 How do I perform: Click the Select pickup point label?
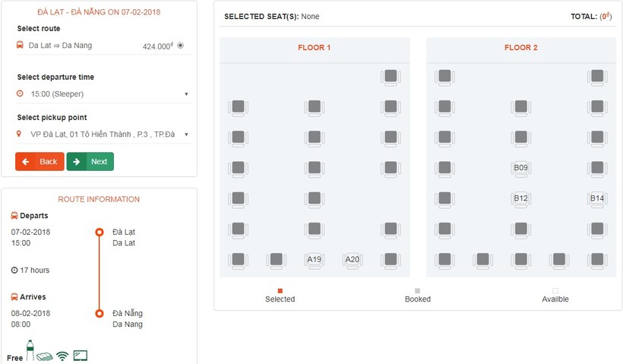[x=52, y=118]
